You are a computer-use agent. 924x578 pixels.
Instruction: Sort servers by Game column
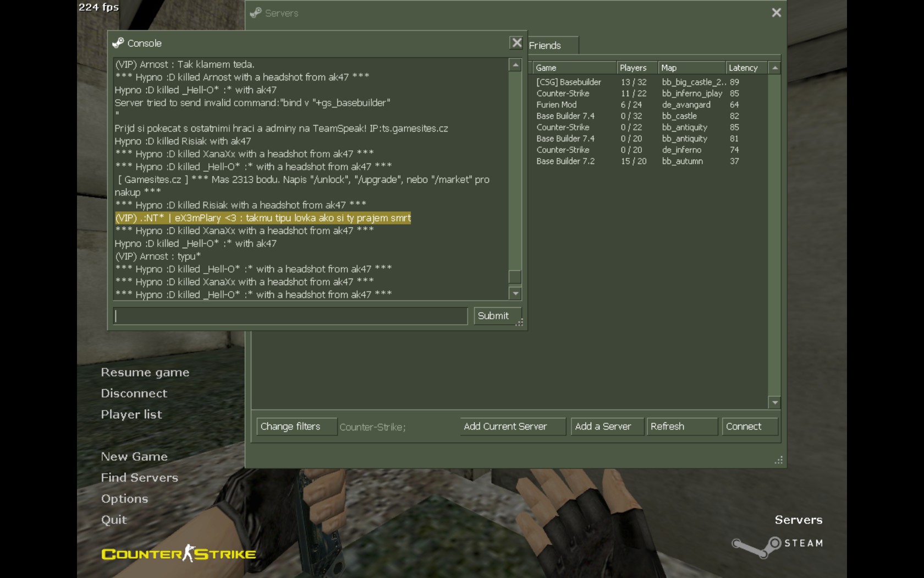pyautogui.click(x=574, y=68)
